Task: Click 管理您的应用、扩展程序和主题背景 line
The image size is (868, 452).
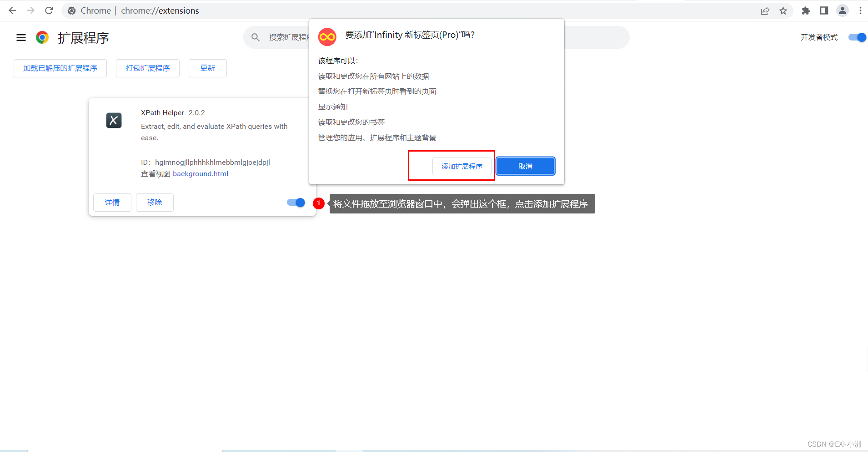Action: 377,138
